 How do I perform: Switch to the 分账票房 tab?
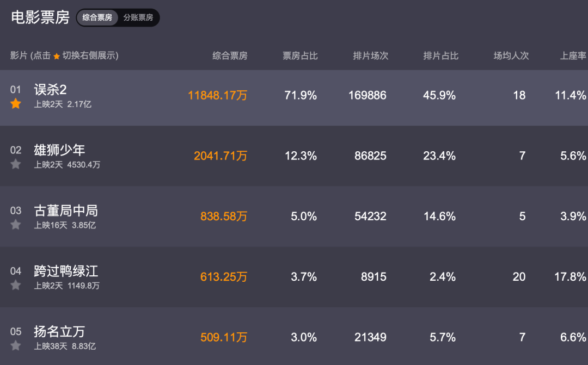tap(138, 17)
